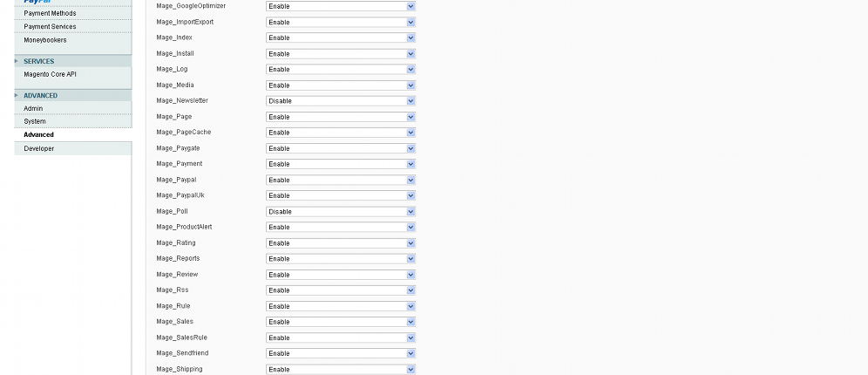The image size is (868, 375).
Task: Go to Moneybookers configuration
Action: pos(44,40)
